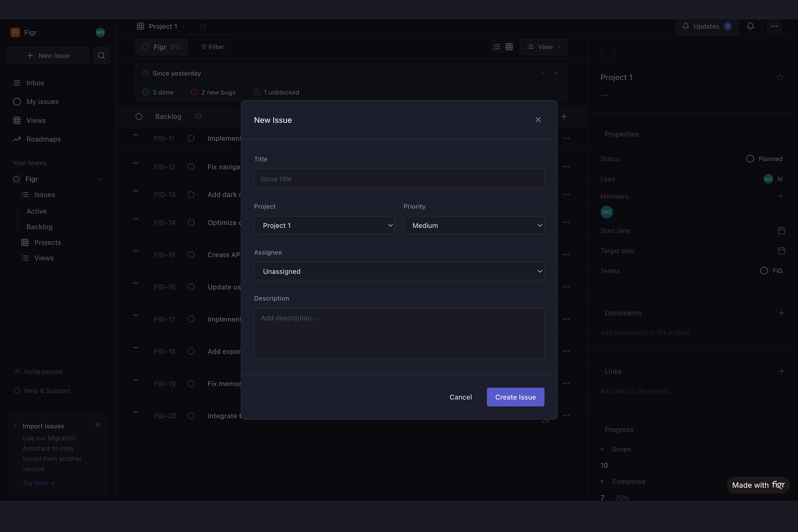
Task: Click the notification bell icon
Action: click(x=750, y=26)
